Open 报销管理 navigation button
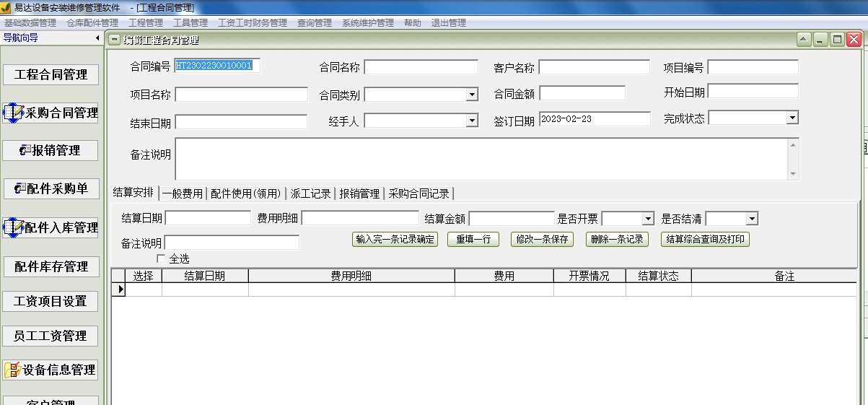Viewport: 868px width, 405px height. [51, 150]
